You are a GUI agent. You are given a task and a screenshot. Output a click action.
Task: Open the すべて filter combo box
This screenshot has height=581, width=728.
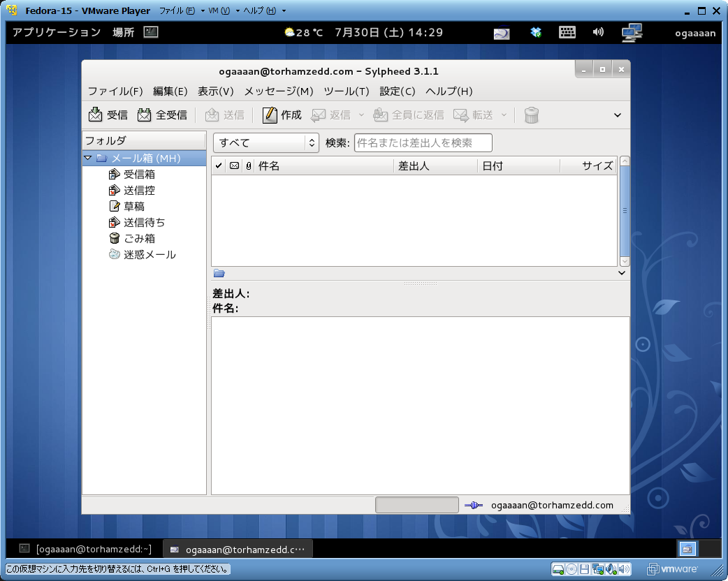point(266,143)
